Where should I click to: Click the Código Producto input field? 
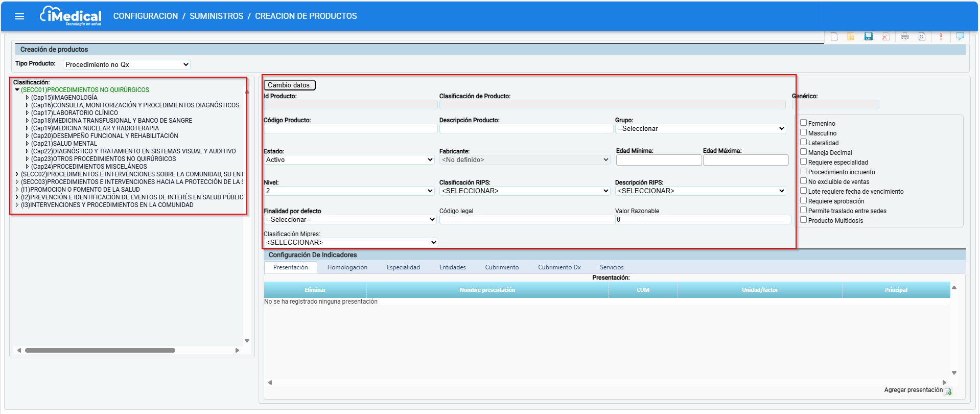(351, 129)
